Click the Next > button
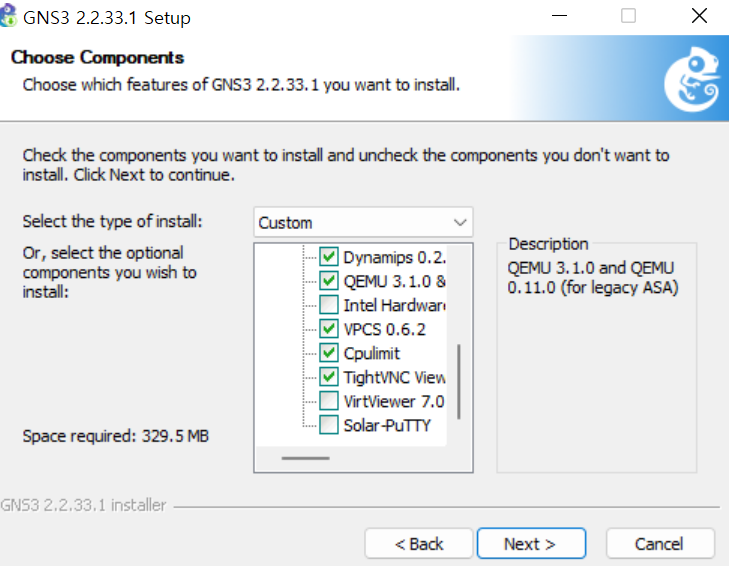729x566 pixels. (x=531, y=543)
